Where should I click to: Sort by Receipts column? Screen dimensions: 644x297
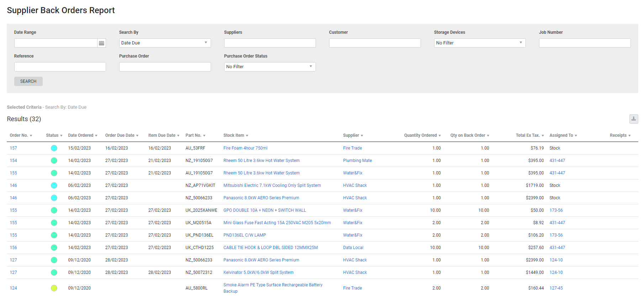tap(620, 135)
